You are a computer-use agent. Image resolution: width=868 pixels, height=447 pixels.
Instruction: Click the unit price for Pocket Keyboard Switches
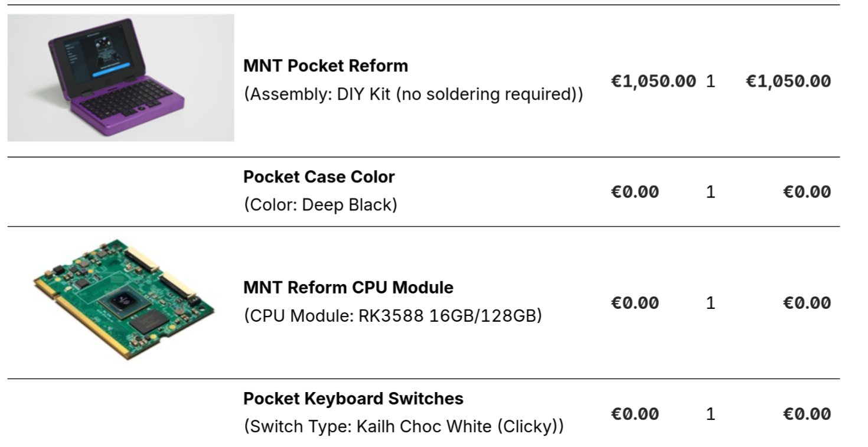635,414
